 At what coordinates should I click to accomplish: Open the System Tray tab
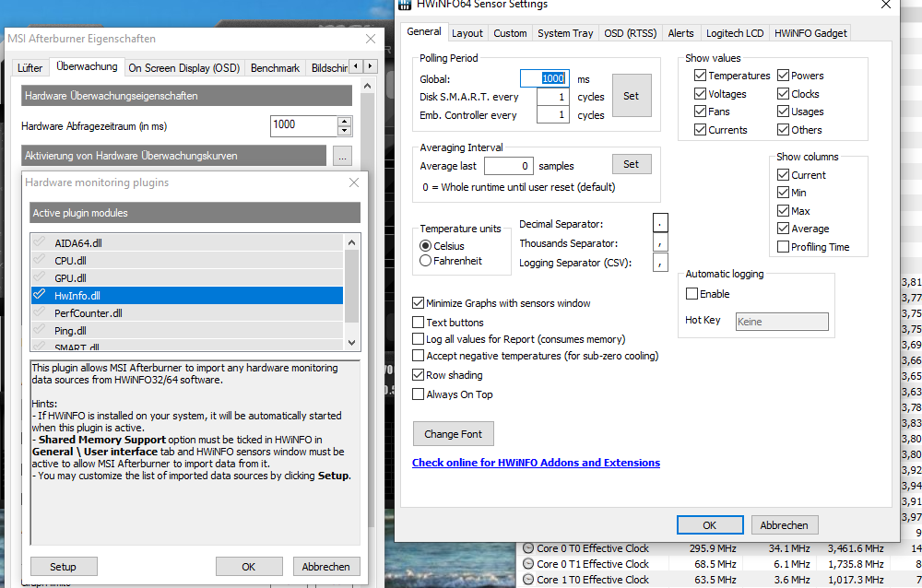tap(565, 33)
